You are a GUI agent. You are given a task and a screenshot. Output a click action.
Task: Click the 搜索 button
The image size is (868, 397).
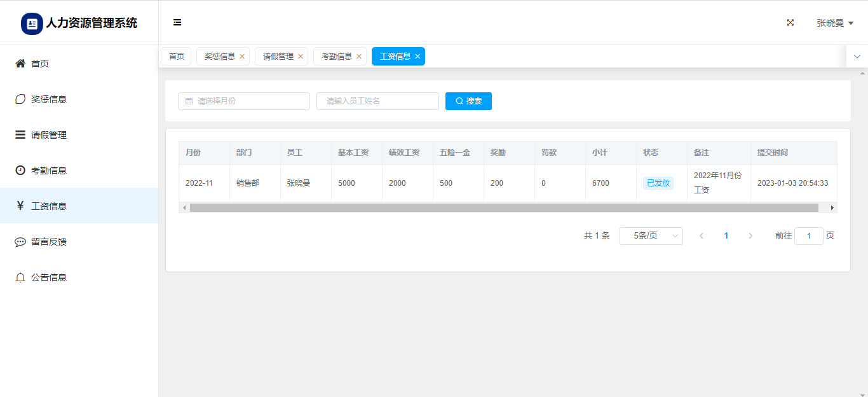coord(468,101)
